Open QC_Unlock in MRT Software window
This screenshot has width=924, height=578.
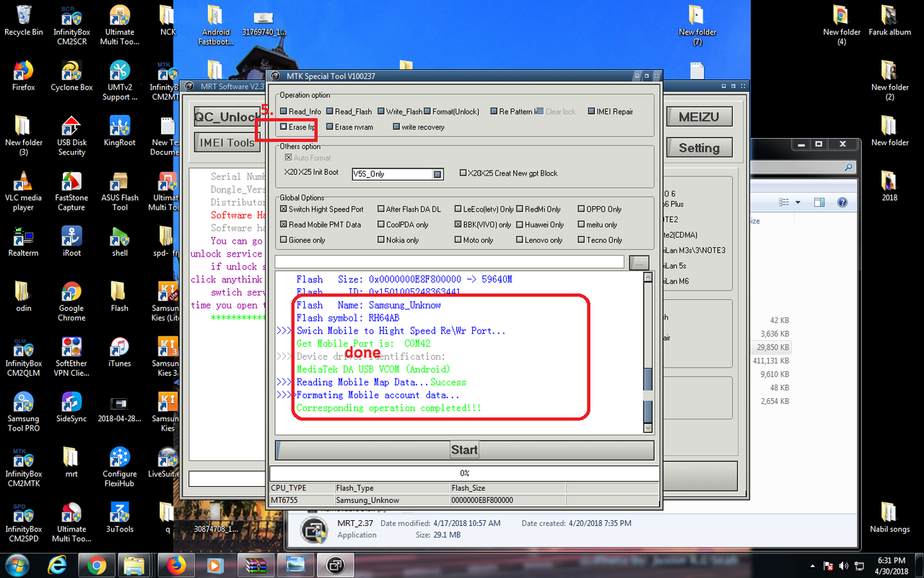coord(227,117)
